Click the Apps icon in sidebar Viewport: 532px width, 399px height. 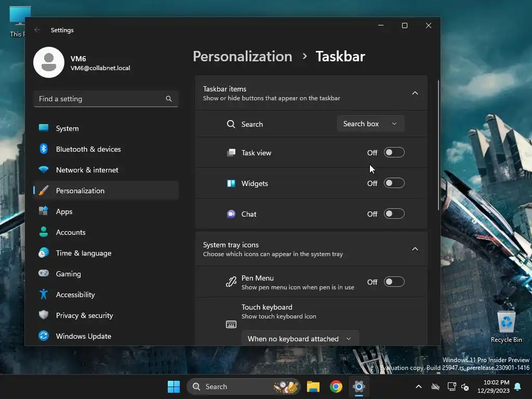(44, 211)
